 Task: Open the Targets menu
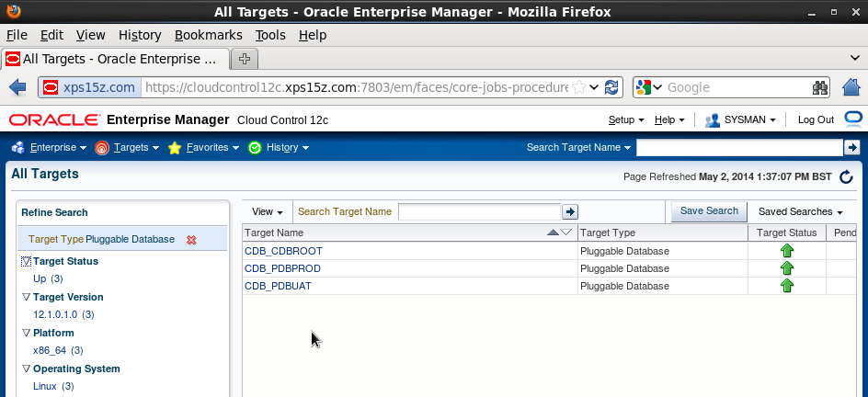tap(129, 147)
